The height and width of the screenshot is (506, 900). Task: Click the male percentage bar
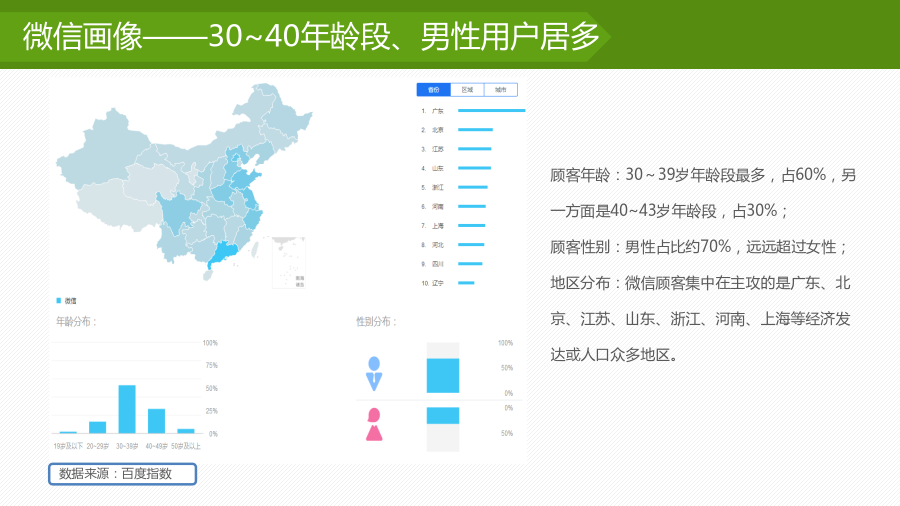443,376
